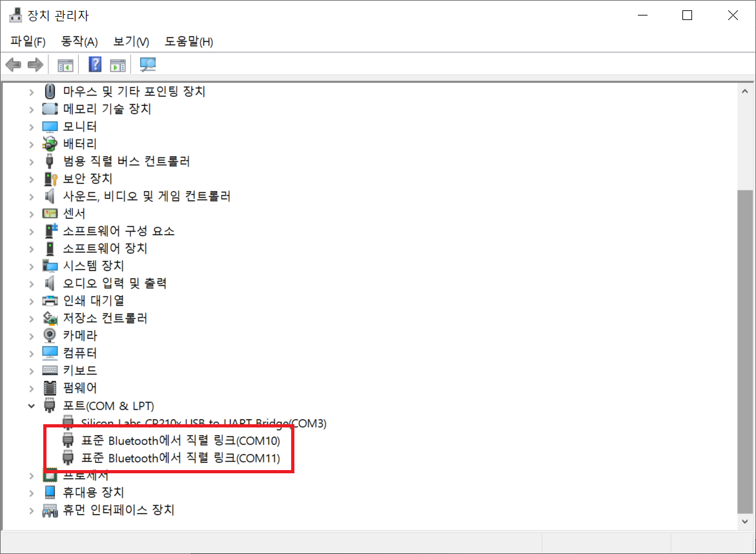
Task: Click the Forward arrow toolbar icon
Action: 36,64
